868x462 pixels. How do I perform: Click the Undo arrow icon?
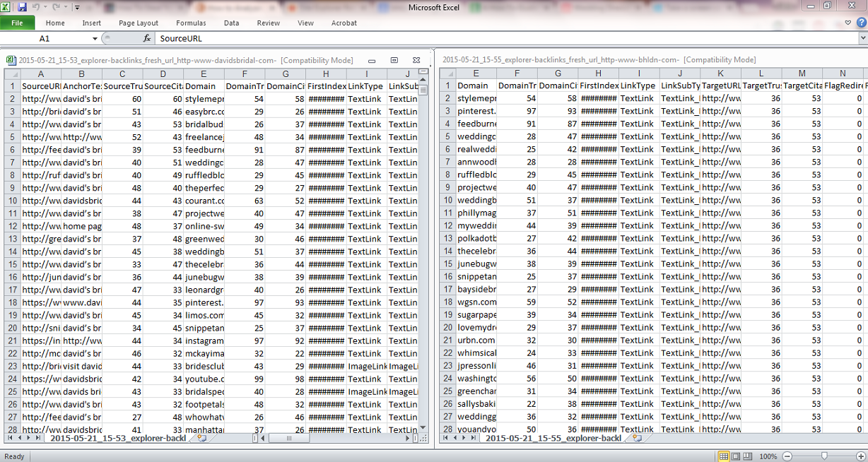pyautogui.click(x=37, y=7)
